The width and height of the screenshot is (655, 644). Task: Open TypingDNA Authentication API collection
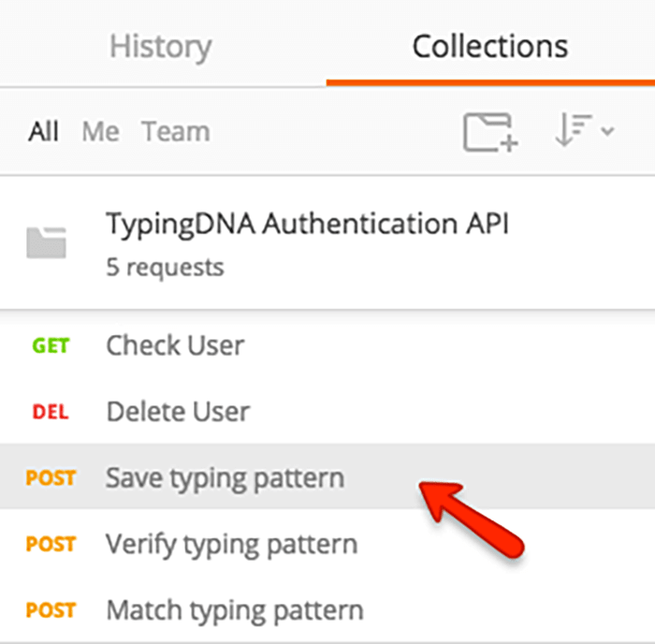[x=308, y=223]
